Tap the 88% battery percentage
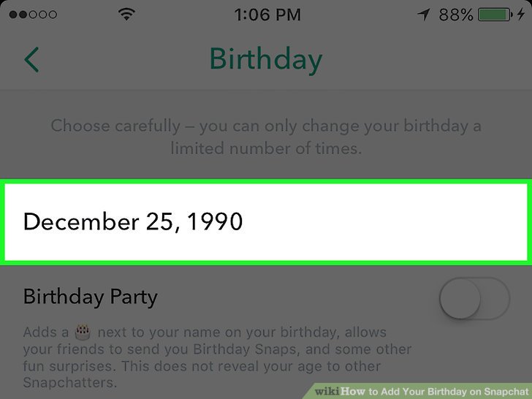 456,14
